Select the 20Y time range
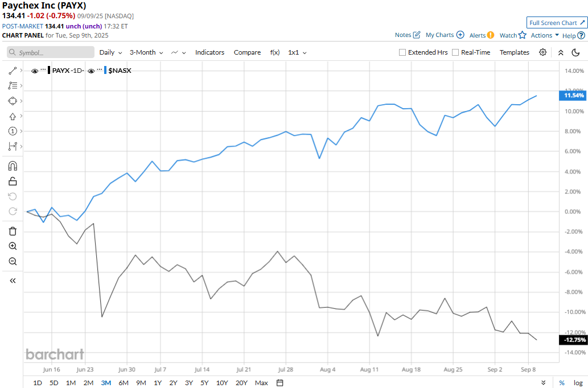Screen dimensions: 588x388 (241, 383)
